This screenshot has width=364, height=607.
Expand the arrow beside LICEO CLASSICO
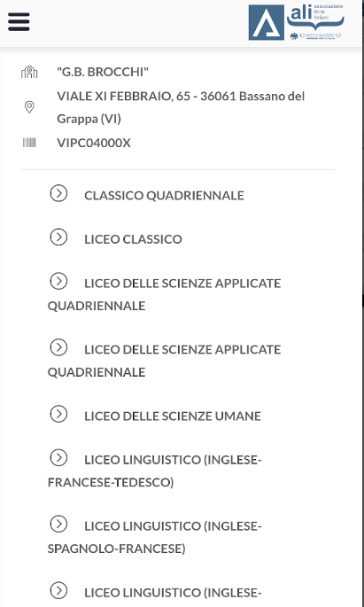[x=58, y=237]
